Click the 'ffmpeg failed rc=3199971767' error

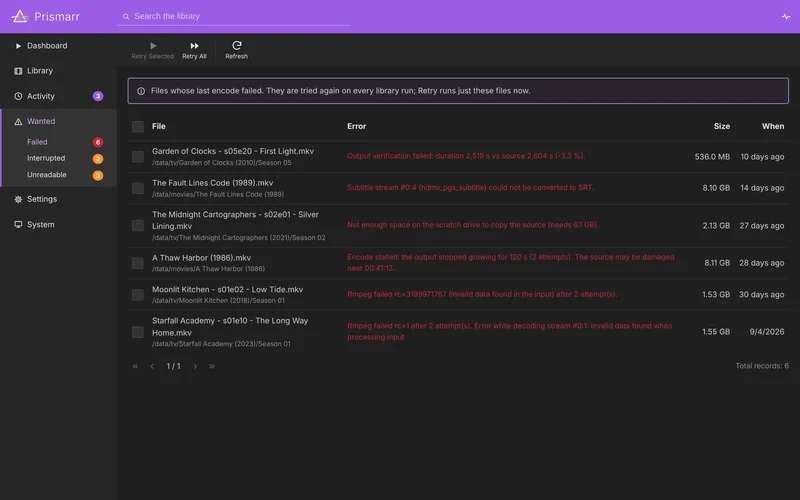click(483, 294)
